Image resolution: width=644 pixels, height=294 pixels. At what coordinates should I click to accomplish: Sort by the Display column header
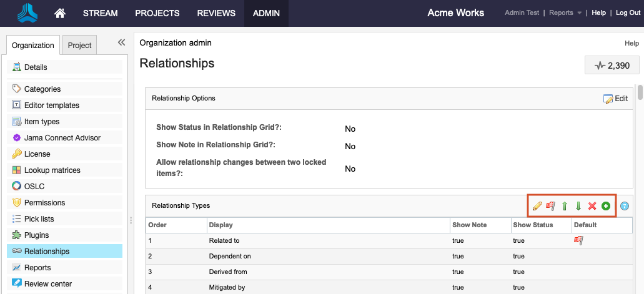pyautogui.click(x=329, y=225)
